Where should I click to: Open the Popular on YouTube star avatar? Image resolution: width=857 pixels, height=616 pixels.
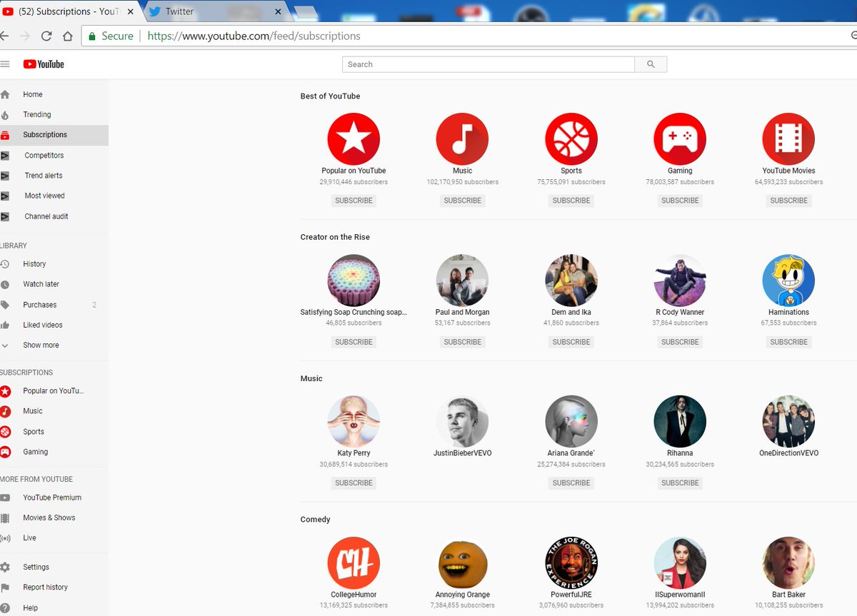tap(354, 139)
